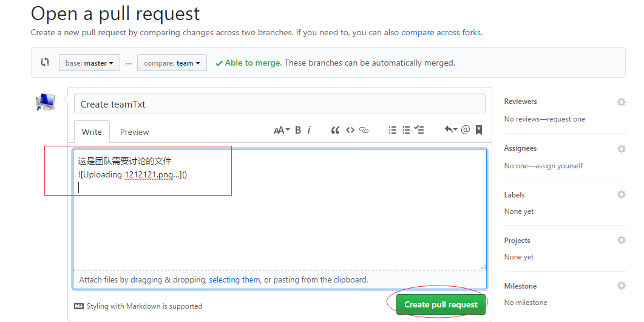Follow the compare across forks link
This screenshot has height=322, width=644.
point(441,32)
